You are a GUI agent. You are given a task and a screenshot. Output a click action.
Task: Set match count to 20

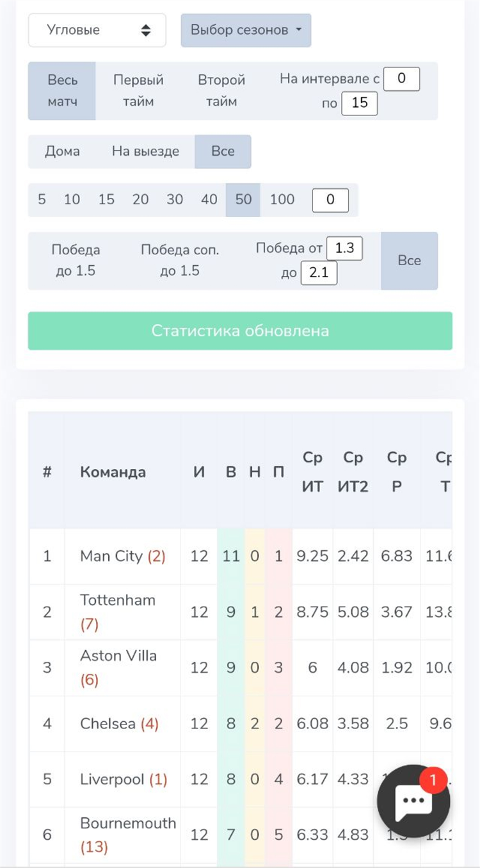140,200
